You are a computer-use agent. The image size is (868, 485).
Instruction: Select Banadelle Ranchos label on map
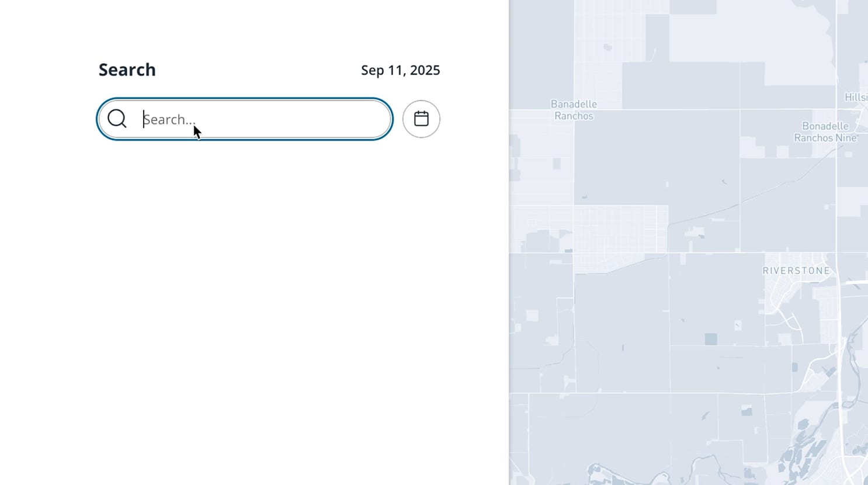[574, 110]
